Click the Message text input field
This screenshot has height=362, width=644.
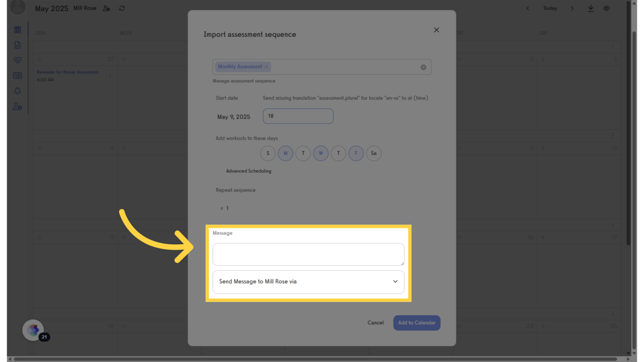(x=308, y=254)
